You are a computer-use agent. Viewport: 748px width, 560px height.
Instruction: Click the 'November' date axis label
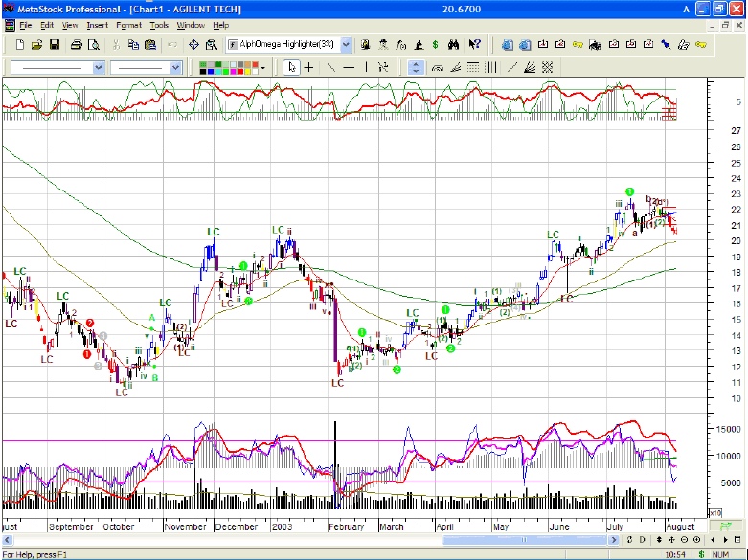(186, 526)
